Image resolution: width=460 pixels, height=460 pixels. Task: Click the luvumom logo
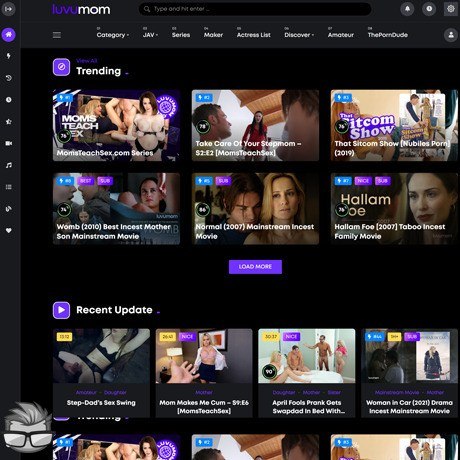(81, 9)
